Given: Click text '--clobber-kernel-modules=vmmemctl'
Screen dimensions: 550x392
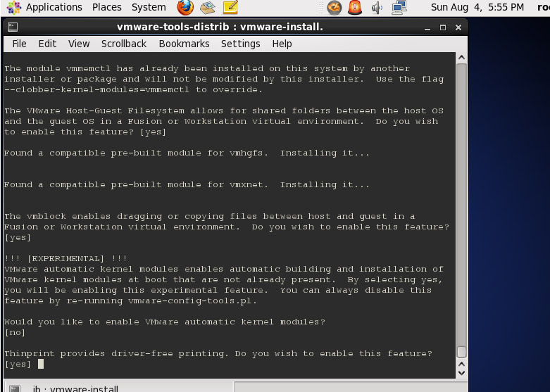Looking at the screenshot, I should pyautogui.click(x=96, y=90).
